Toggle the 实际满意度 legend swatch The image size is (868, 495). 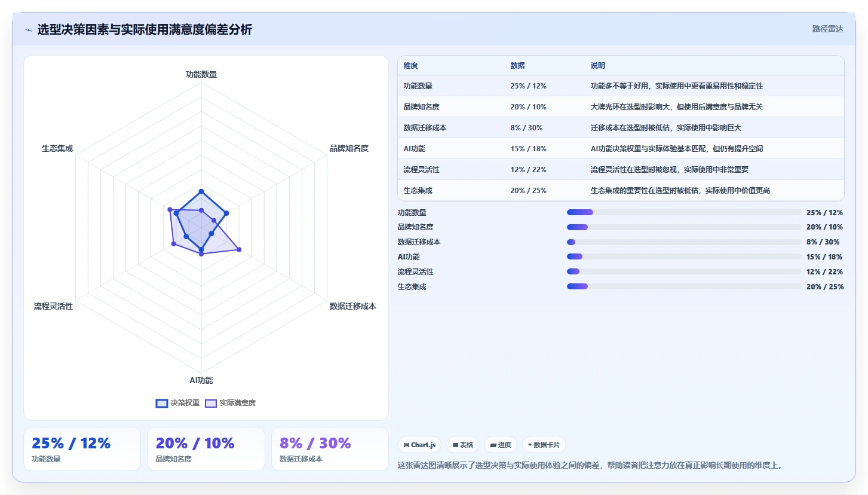(210, 404)
